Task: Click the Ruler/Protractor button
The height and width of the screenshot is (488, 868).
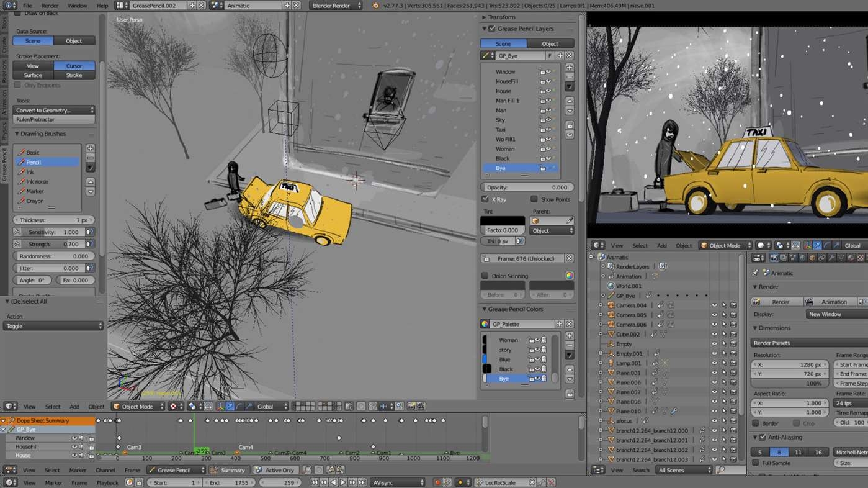Action: coord(54,119)
